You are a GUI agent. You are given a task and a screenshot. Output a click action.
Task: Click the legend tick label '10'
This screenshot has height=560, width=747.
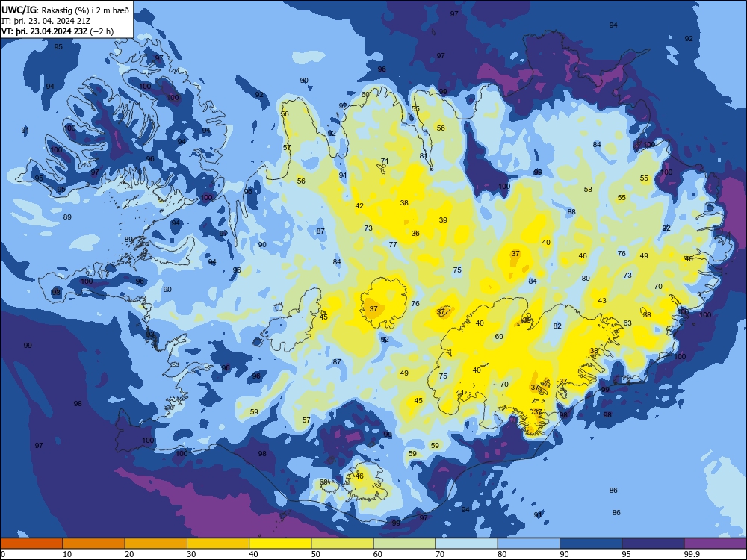pyautogui.click(x=67, y=554)
